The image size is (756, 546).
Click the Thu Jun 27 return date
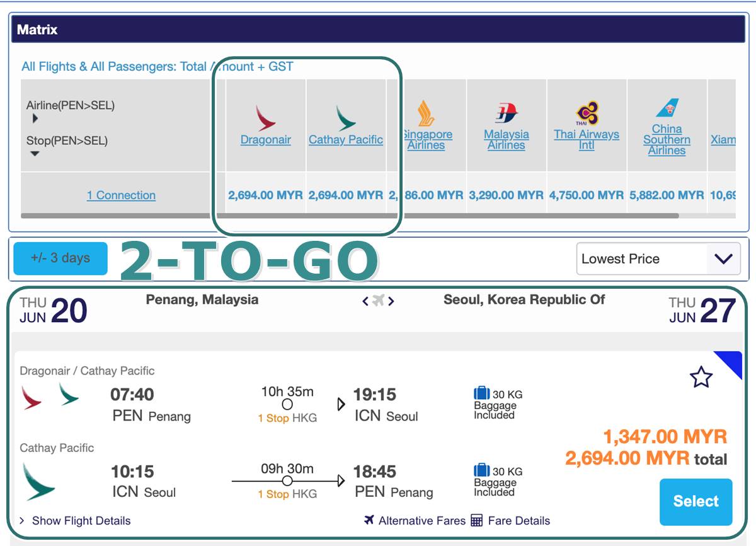pyautogui.click(x=702, y=310)
